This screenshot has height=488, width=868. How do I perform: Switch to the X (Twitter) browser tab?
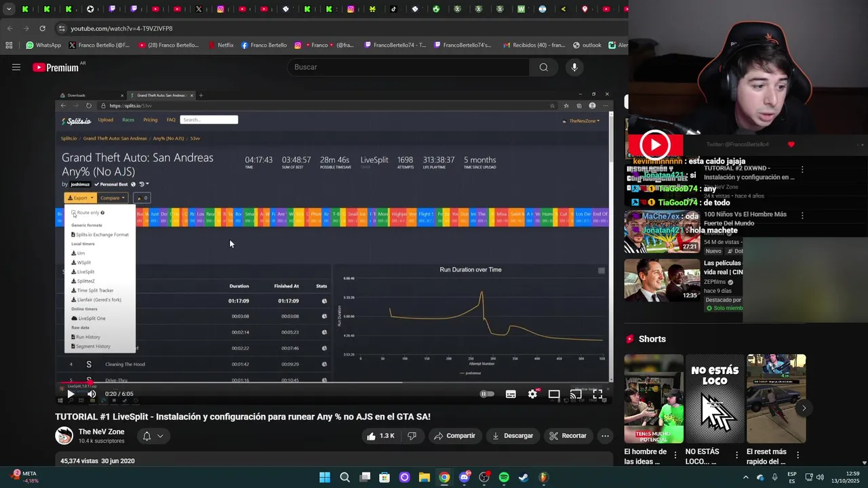pos(199,9)
